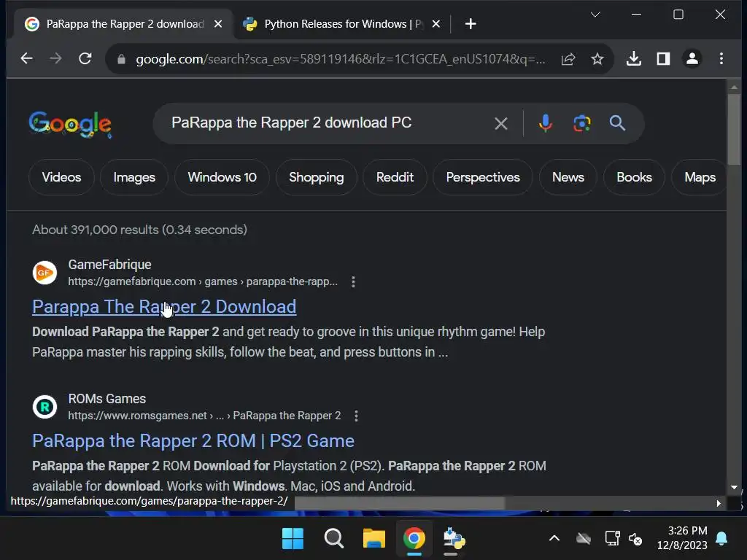Click the ROMs Games site favicon
Viewport: 747px width, 560px height.
44,407
